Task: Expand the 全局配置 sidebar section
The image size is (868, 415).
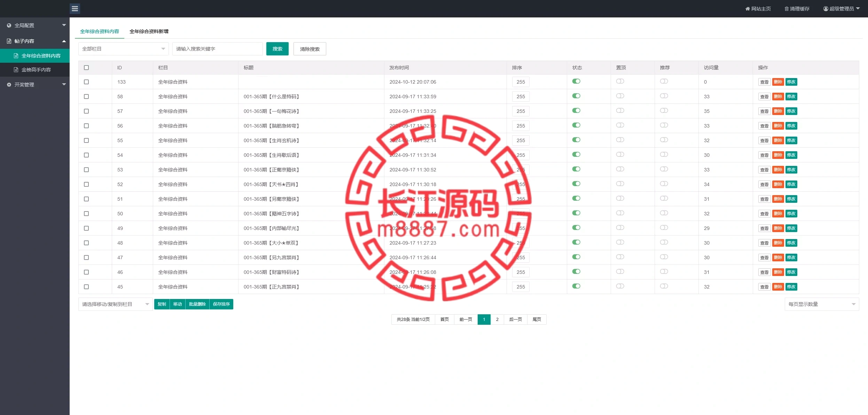Action: click(x=35, y=25)
